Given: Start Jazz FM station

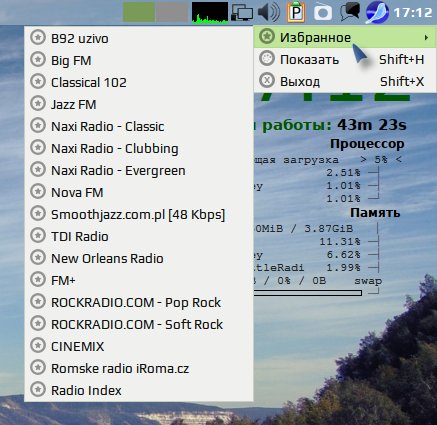Looking at the screenshot, I should coord(139,104).
